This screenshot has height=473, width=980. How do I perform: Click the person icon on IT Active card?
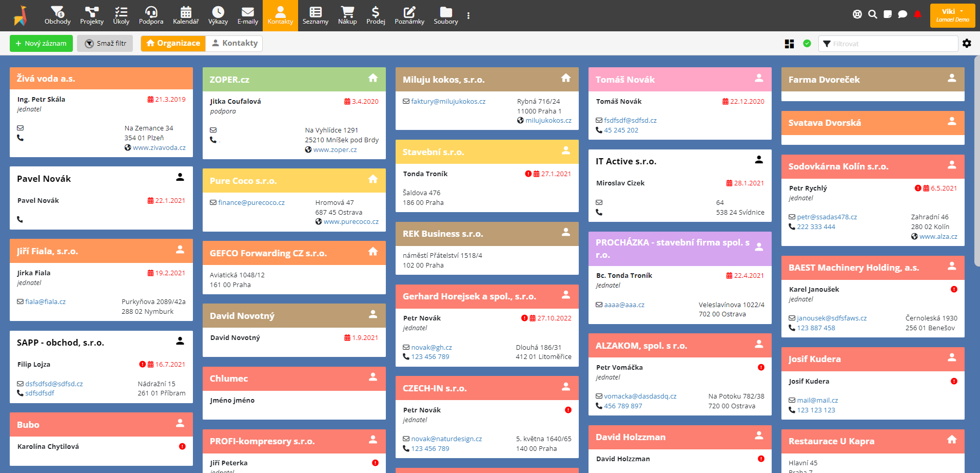pyautogui.click(x=759, y=160)
